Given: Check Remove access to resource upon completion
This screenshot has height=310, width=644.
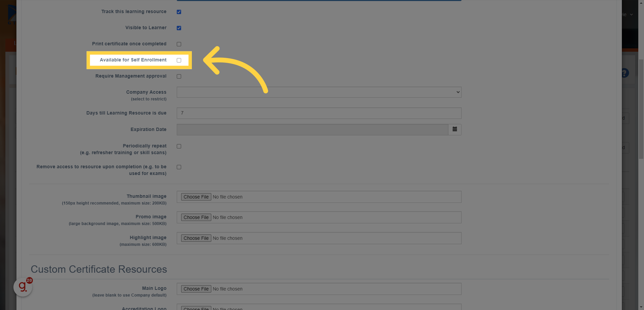Looking at the screenshot, I should (179, 167).
